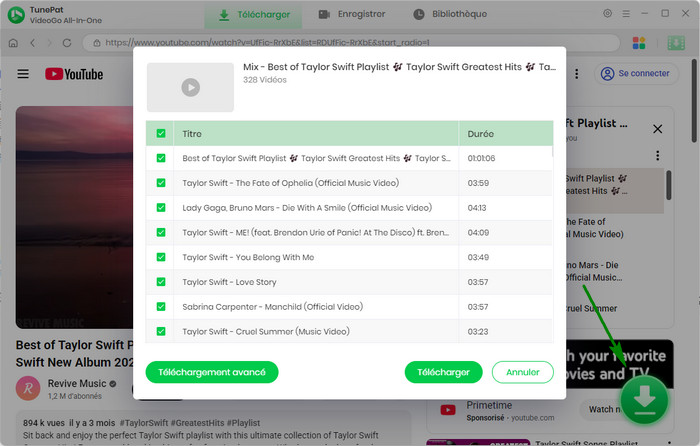Uncheck The Fate of Ophelia video
Image resolution: width=700 pixels, height=446 pixels.
pos(160,183)
